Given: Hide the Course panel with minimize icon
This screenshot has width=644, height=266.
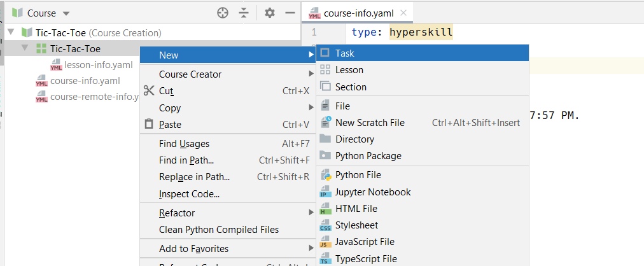Looking at the screenshot, I should (x=290, y=13).
